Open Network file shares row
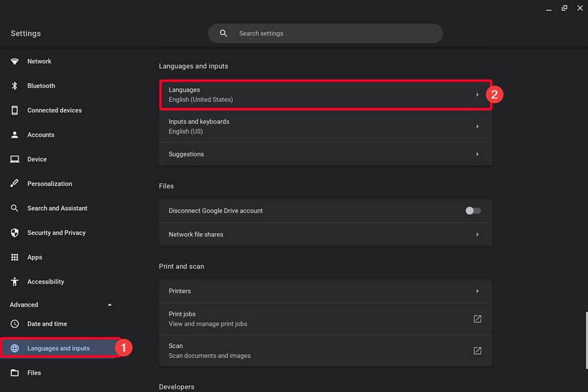The height and width of the screenshot is (392, 588). click(x=325, y=234)
